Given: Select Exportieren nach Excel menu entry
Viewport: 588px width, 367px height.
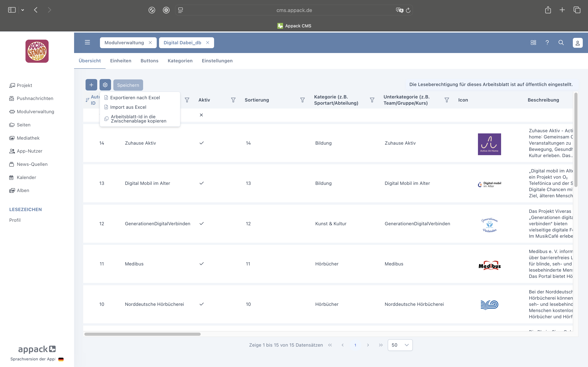Looking at the screenshot, I should 135,97.
